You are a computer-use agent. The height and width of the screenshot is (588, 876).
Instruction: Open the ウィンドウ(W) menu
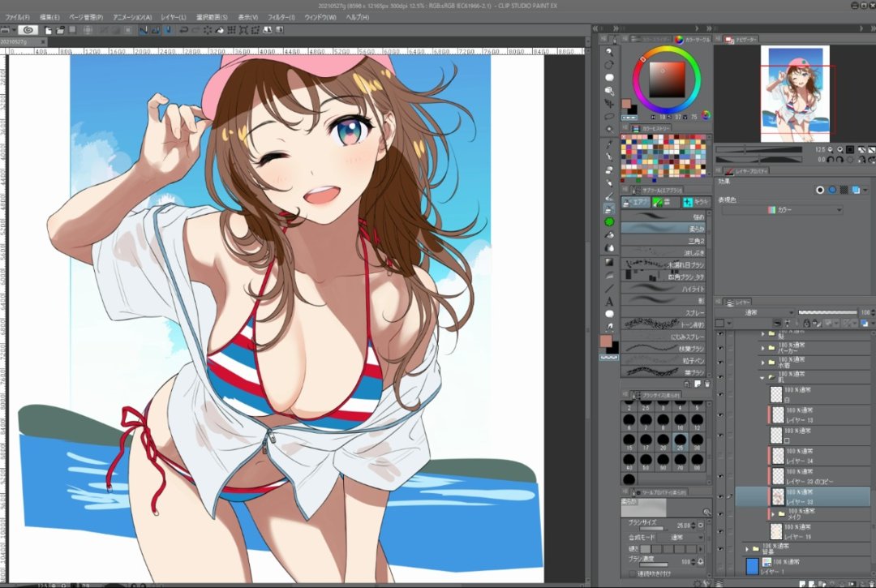pyautogui.click(x=320, y=17)
